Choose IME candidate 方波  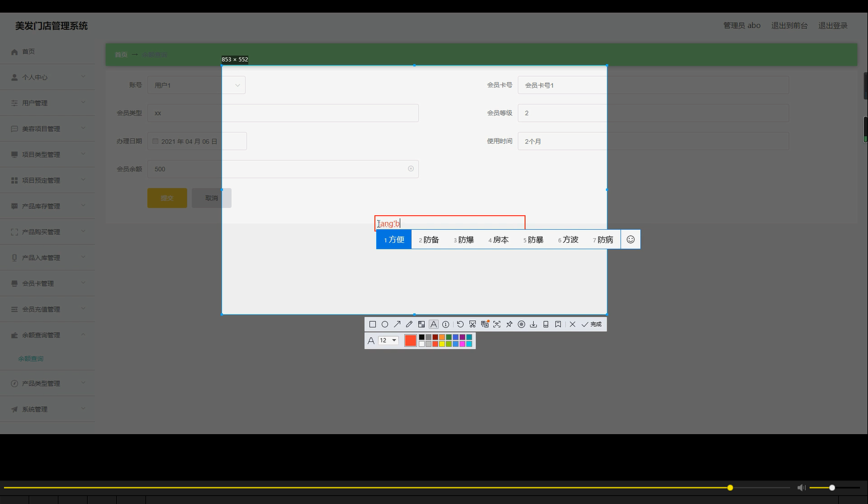568,239
